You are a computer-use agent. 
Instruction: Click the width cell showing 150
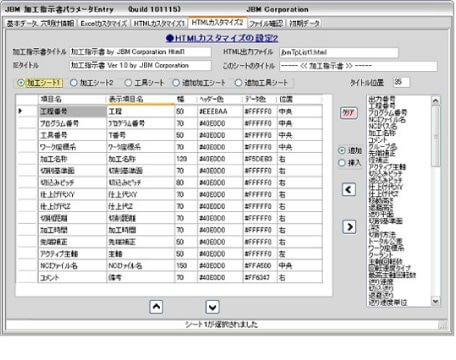(186, 266)
